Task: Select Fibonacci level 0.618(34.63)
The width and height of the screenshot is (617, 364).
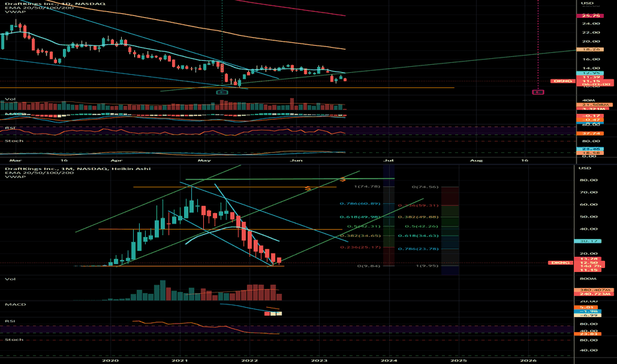Action: pos(418,236)
